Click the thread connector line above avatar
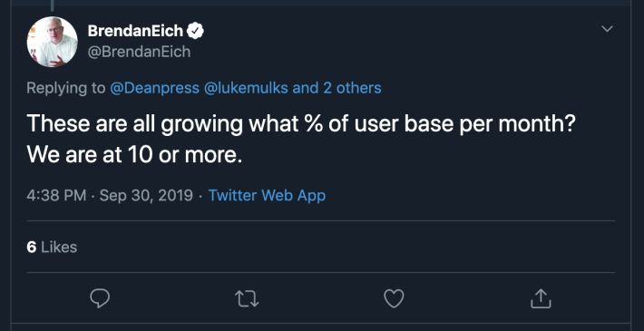The image size is (644, 331). click(53, 5)
